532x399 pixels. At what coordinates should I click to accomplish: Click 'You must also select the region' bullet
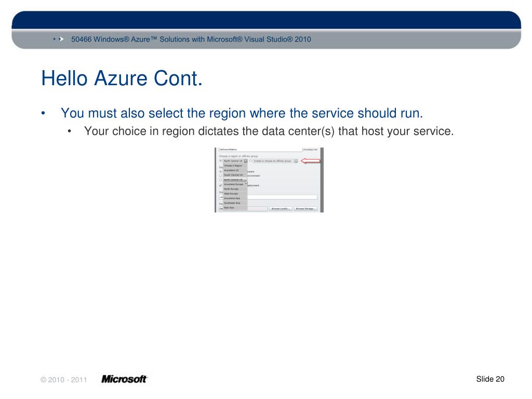click(242, 113)
